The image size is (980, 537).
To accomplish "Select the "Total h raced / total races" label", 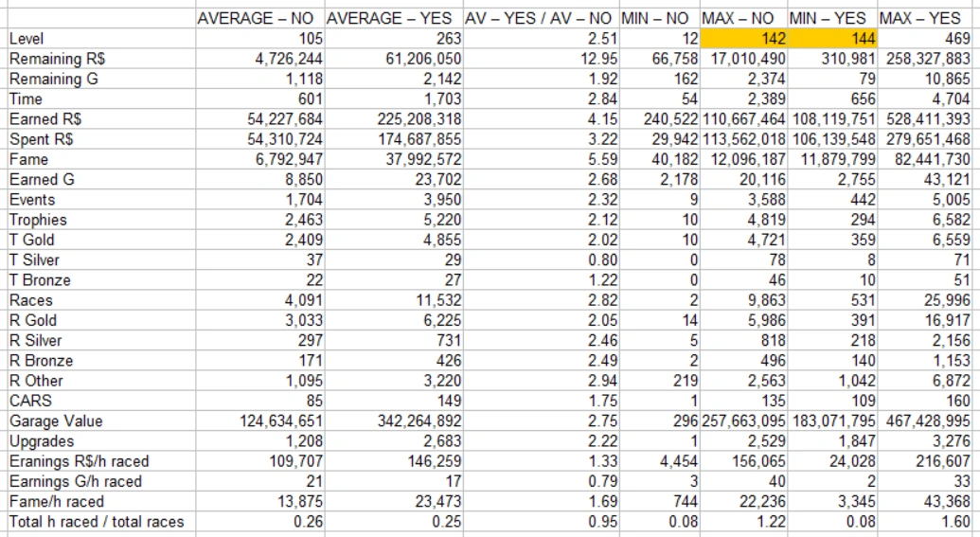I will [x=97, y=522].
